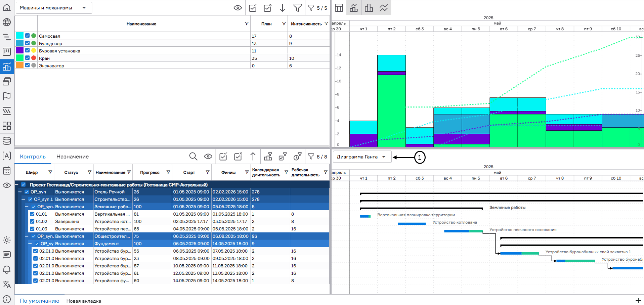
Task: Open the Новая вкладка tab
Action: (84, 301)
